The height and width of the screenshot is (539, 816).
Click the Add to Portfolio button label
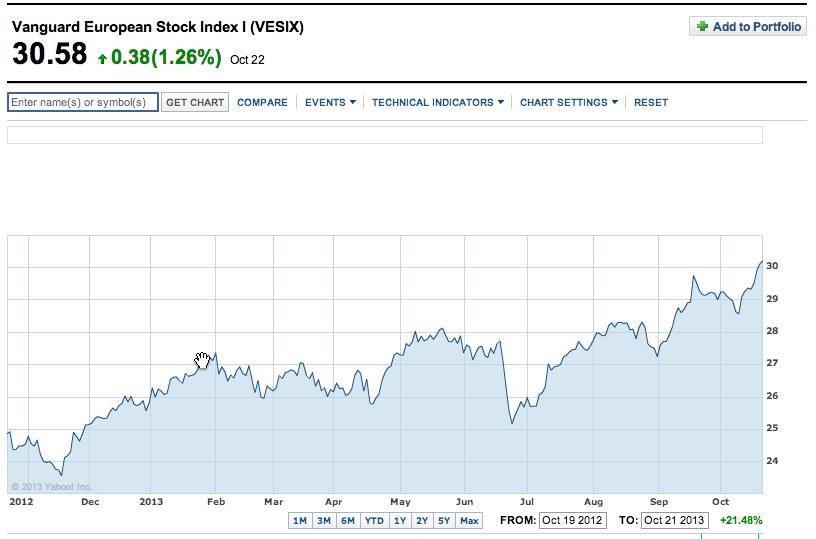[x=757, y=27]
